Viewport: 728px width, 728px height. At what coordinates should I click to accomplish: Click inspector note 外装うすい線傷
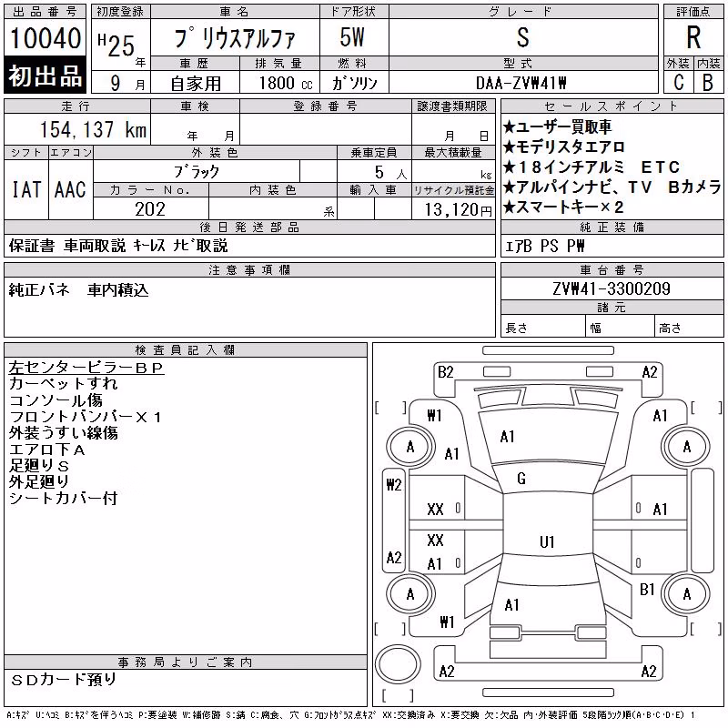[63, 433]
